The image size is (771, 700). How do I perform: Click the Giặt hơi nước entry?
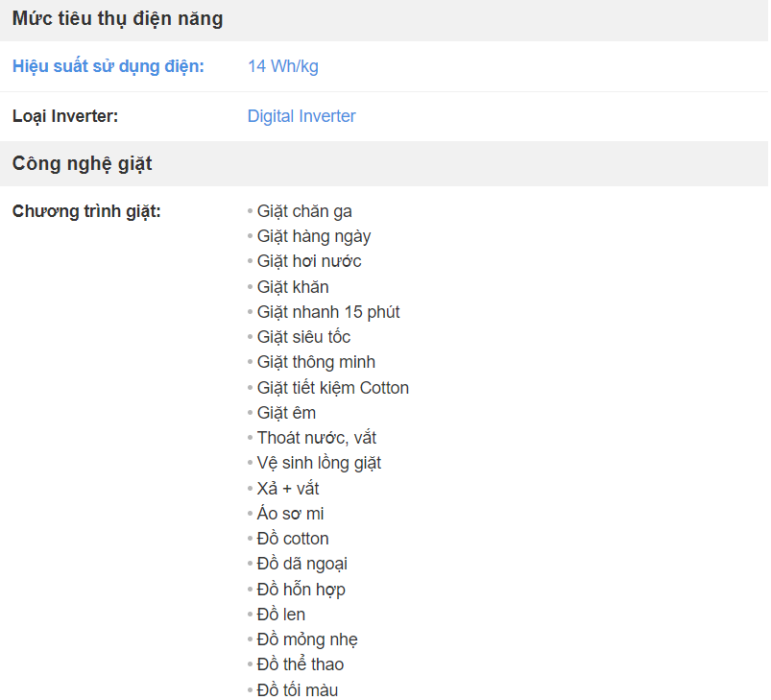[309, 261]
